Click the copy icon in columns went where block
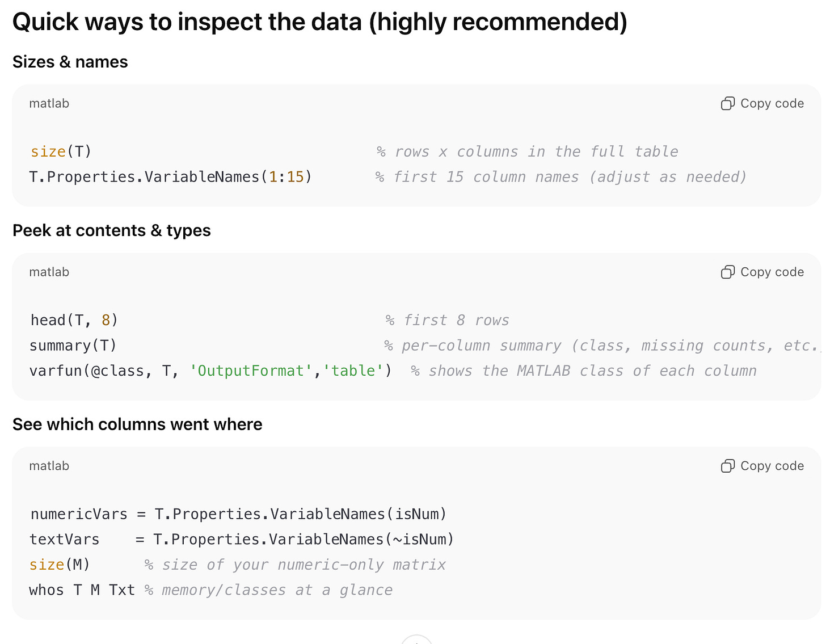This screenshot has height=644, width=826. [x=727, y=466]
